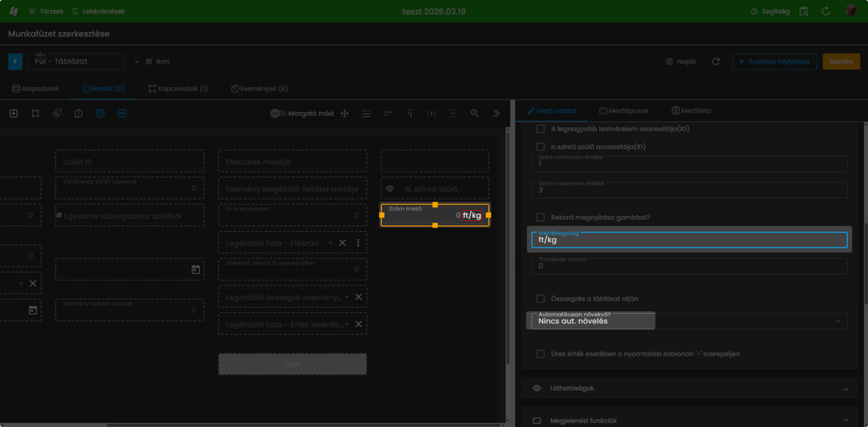Screen dimensions: 868x427
Task: Toggle the Mozgató mód switch
Action: tap(278, 114)
